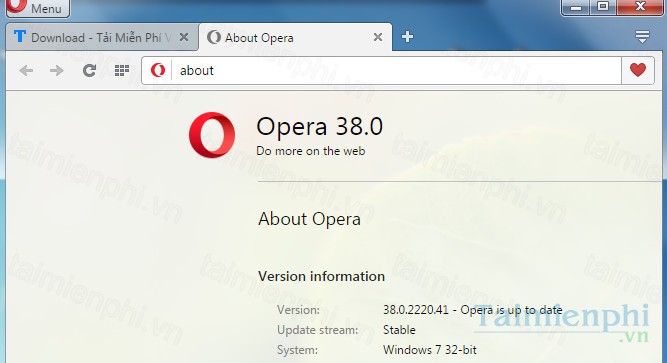The height and width of the screenshot is (363, 667).
Task: Open the tab menu icon at right of tab bar
Action: click(x=642, y=37)
